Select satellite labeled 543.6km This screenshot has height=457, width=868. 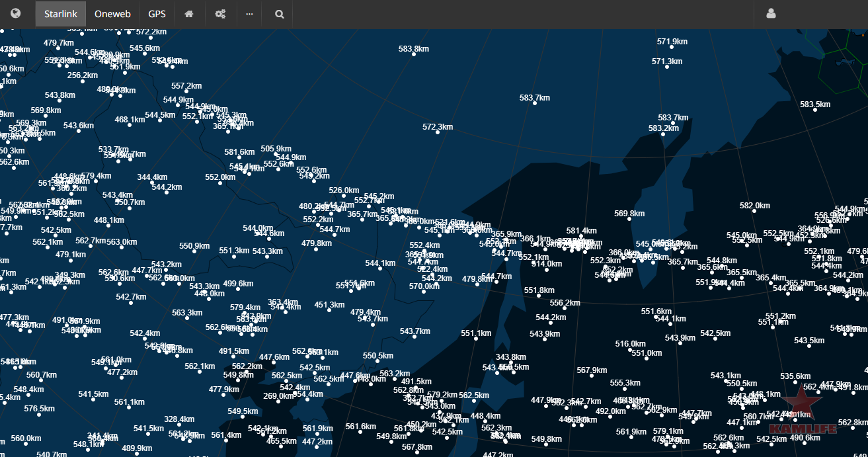78,126
